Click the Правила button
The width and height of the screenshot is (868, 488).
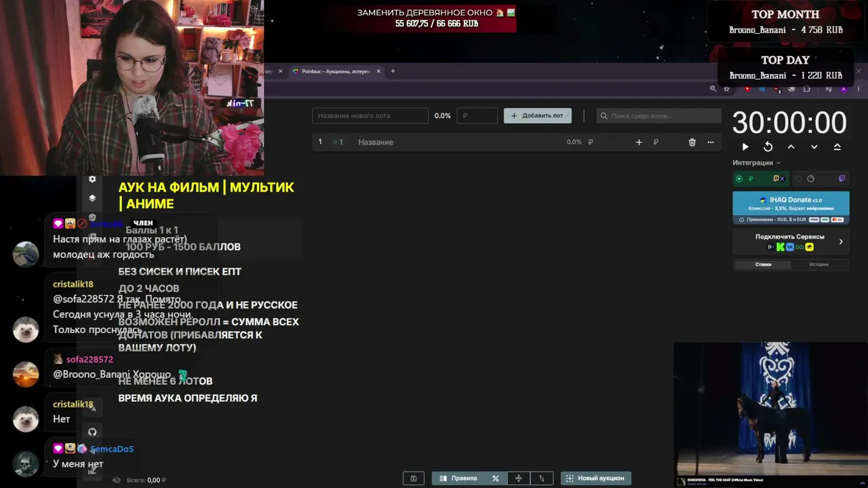458,479
